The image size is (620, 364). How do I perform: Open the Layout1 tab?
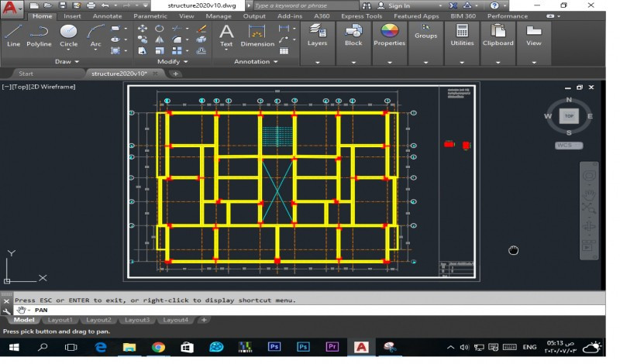(60, 320)
